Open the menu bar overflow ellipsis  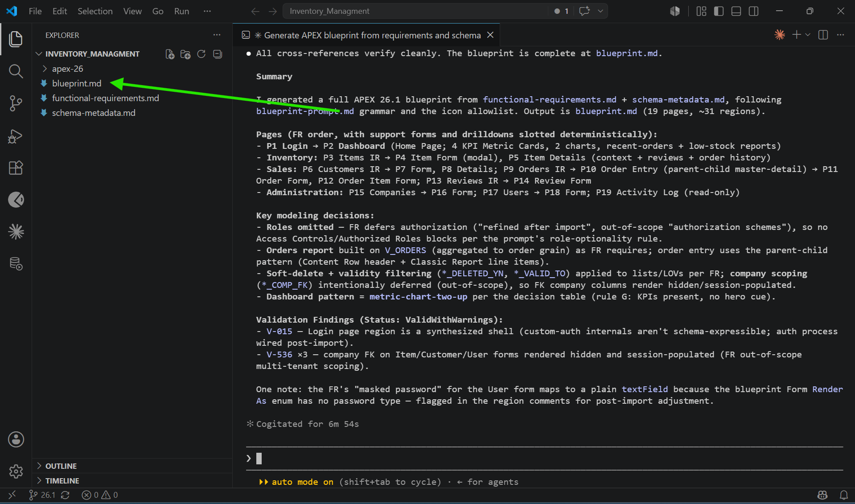pos(207,11)
